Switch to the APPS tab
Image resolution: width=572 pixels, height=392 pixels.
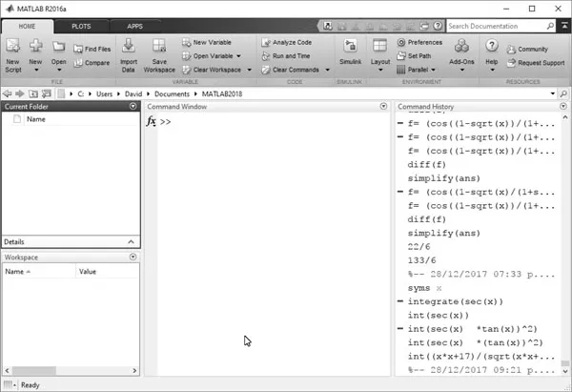(134, 27)
